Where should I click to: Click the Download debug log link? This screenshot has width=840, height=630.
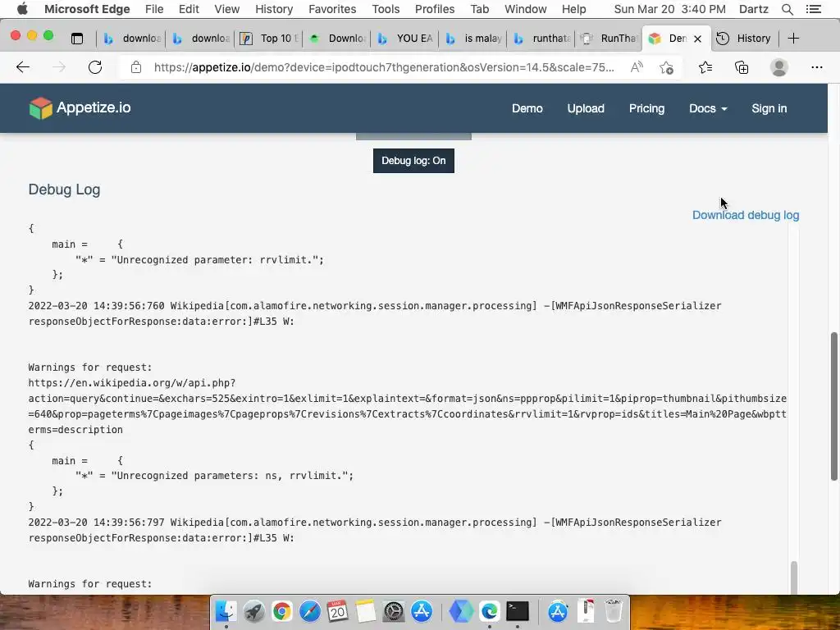(745, 215)
